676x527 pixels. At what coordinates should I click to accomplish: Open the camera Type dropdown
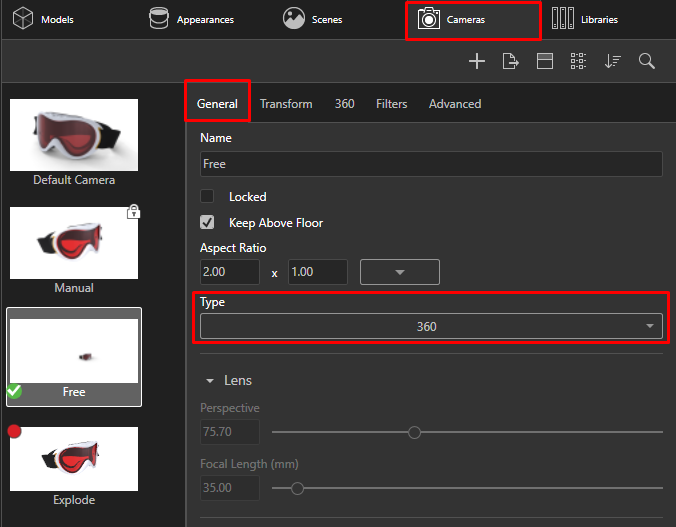431,326
